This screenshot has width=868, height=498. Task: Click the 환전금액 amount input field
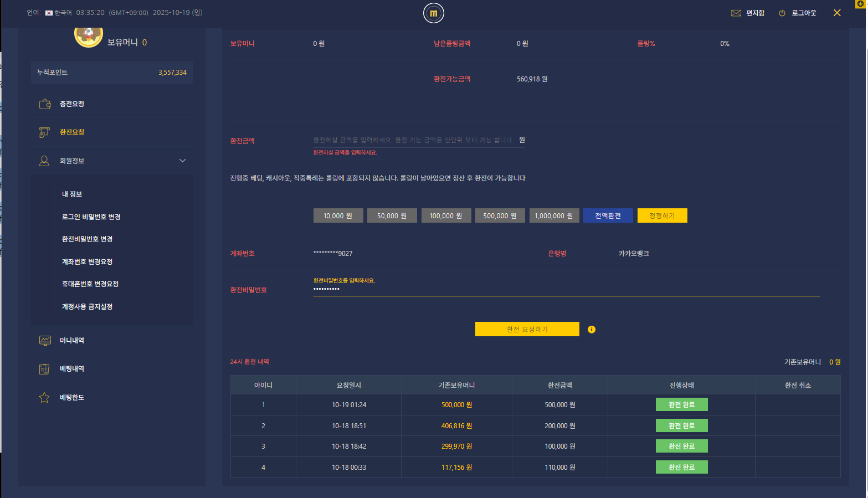click(x=414, y=141)
